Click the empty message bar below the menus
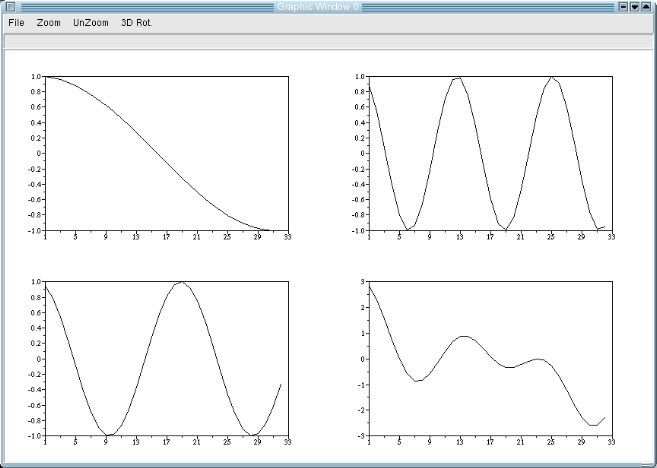The width and height of the screenshot is (657, 468). 328,41
